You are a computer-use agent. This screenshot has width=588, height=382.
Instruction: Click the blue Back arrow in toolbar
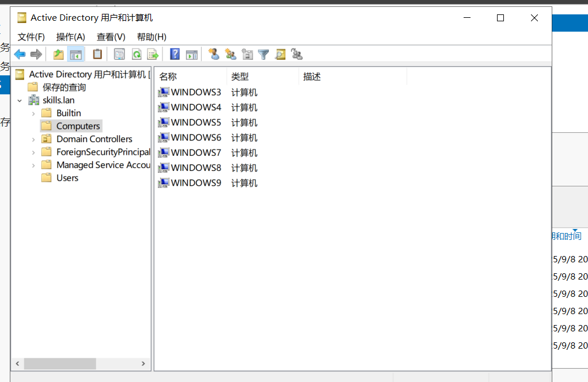[20, 54]
